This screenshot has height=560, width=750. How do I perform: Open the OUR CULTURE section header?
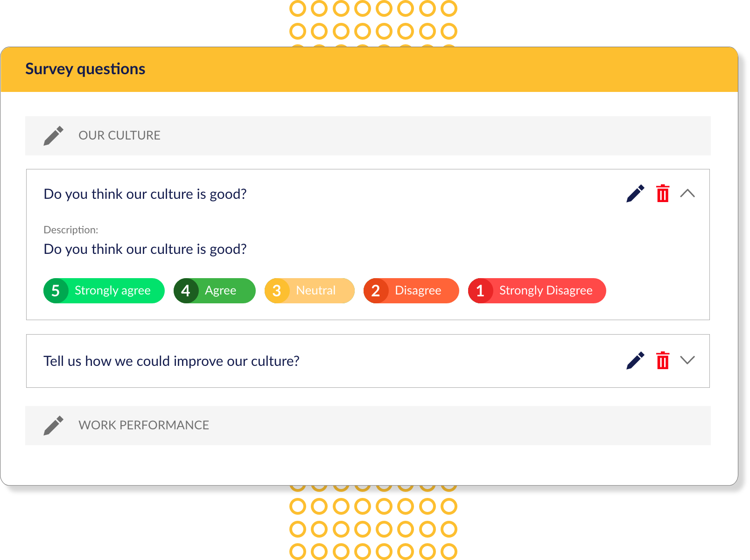[368, 136]
